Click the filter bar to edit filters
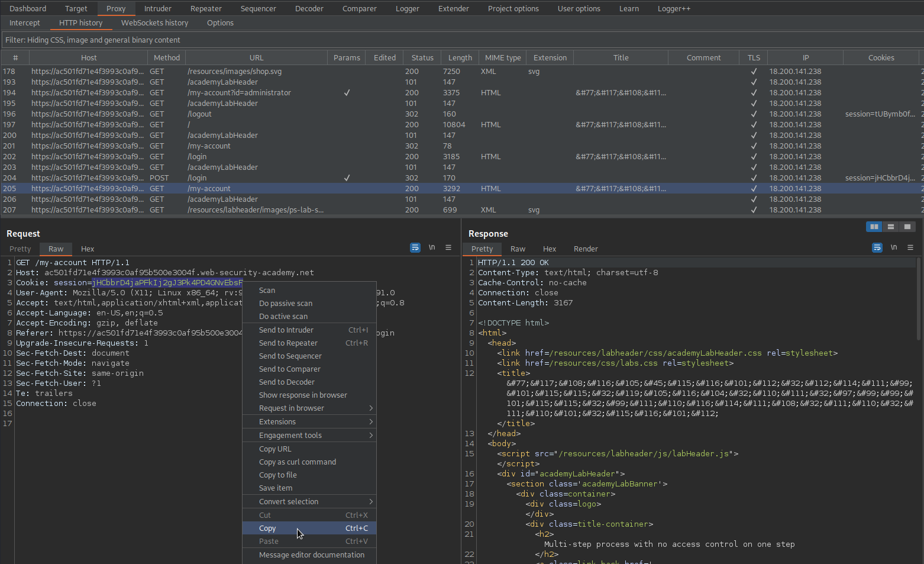924x564 pixels. 461,40
